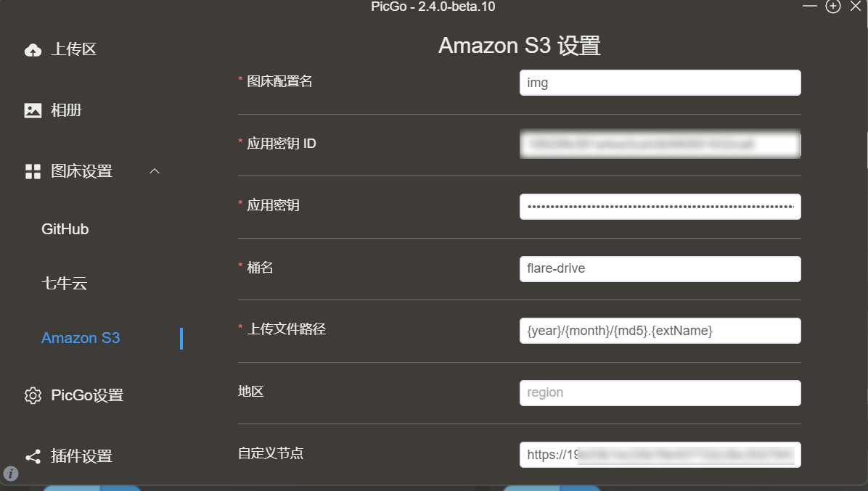Open the 上传区 upload area
The width and height of the screenshot is (868, 491).
(73, 50)
